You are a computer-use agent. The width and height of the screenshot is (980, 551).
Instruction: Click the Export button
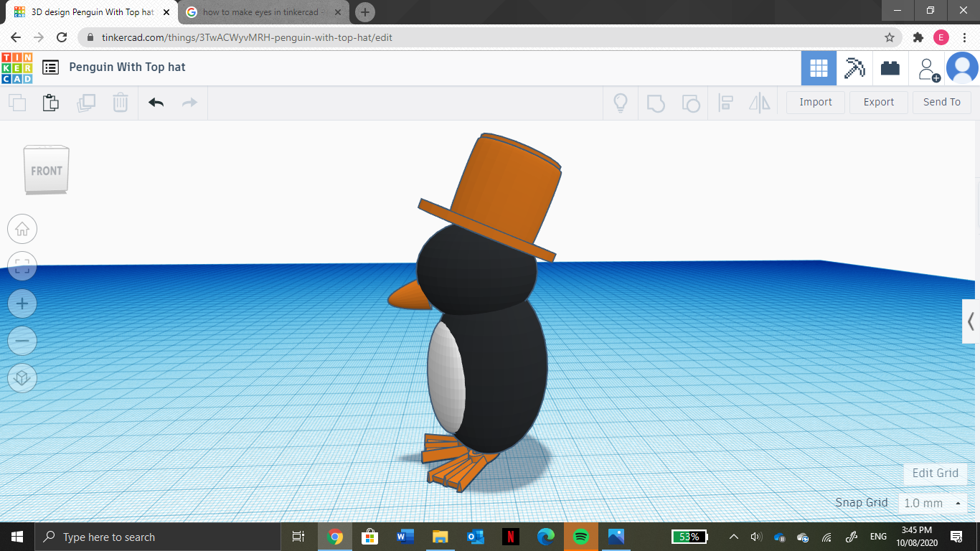[x=879, y=102]
